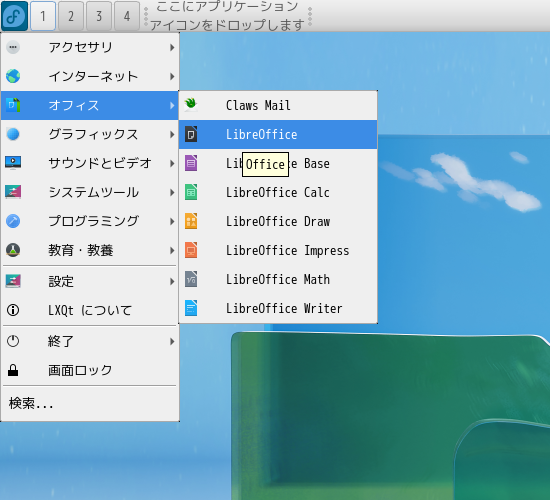Click the LibreOffice Math icon
Image resolution: width=550 pixels, height=500 pixels.
[191, 279]
